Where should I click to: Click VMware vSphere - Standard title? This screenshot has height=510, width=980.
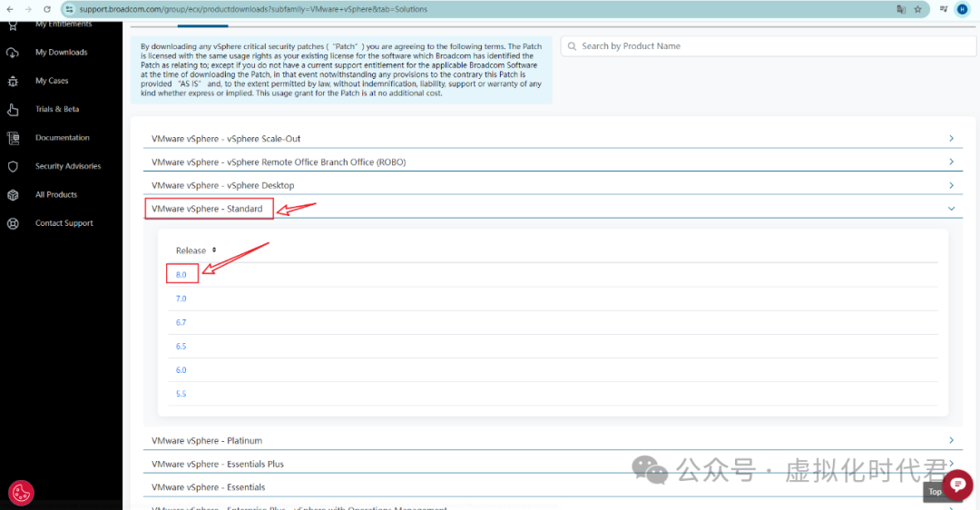click(x=207, y=209)
